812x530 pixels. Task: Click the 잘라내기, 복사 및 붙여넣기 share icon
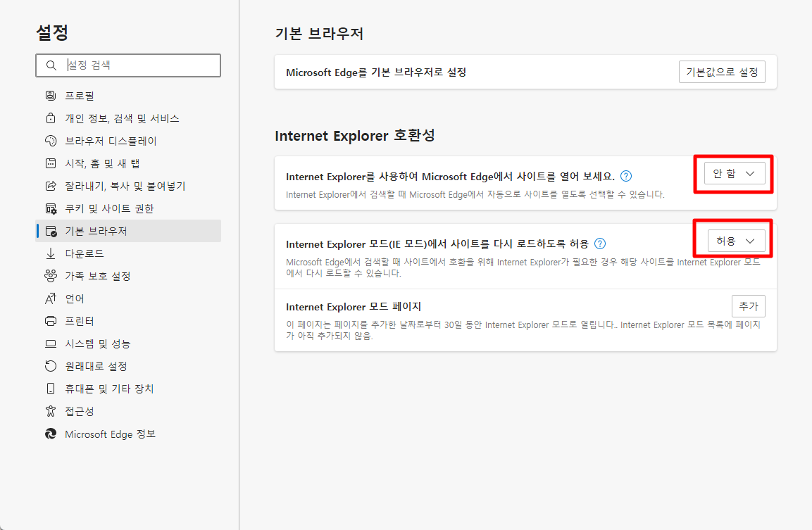click(51, 186)
